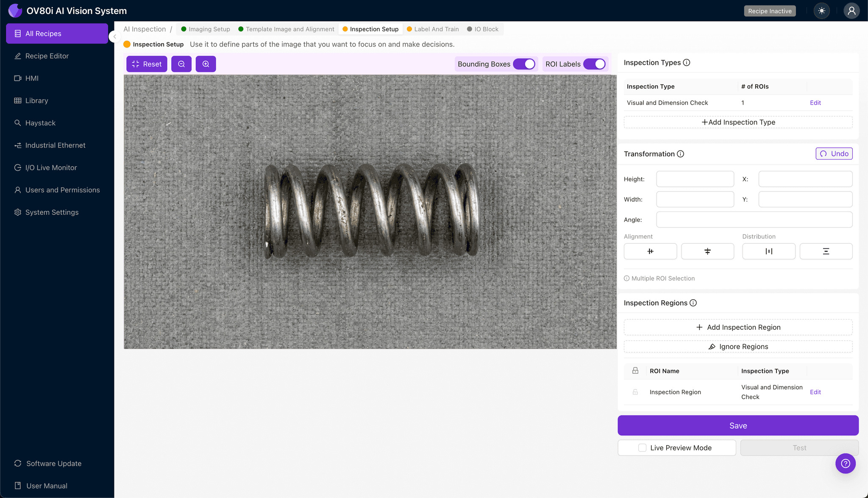Image resolution: width=868 pixels, height=498 pixels.
Task: Click the Test button
Action: tap(799, 448)
